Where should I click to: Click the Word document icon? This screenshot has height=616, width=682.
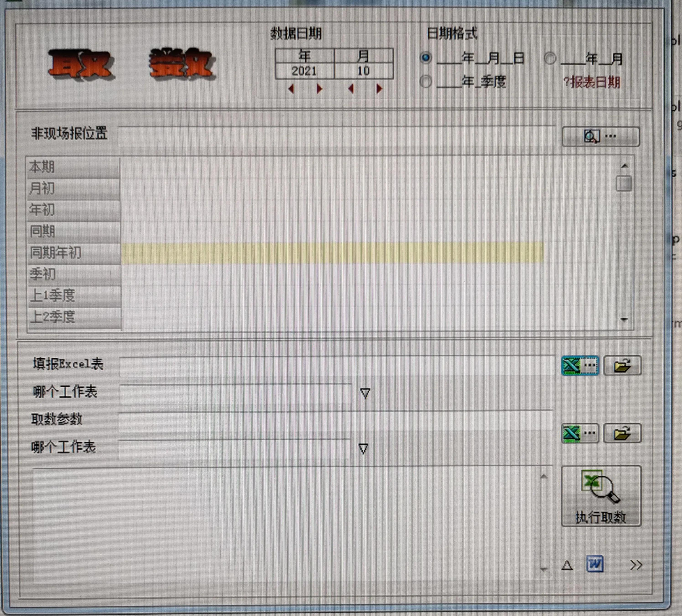coord(594,564)
